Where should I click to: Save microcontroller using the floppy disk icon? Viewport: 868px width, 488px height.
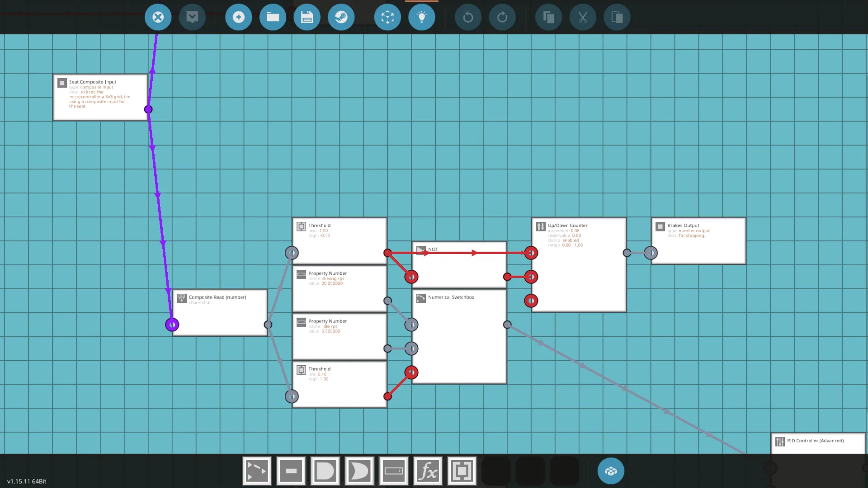(307, 17)
